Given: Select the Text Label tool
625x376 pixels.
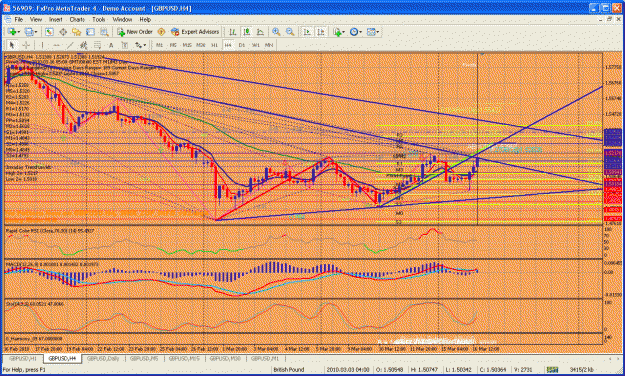Looking at the screenshot, I should click(x=124, y=45).
